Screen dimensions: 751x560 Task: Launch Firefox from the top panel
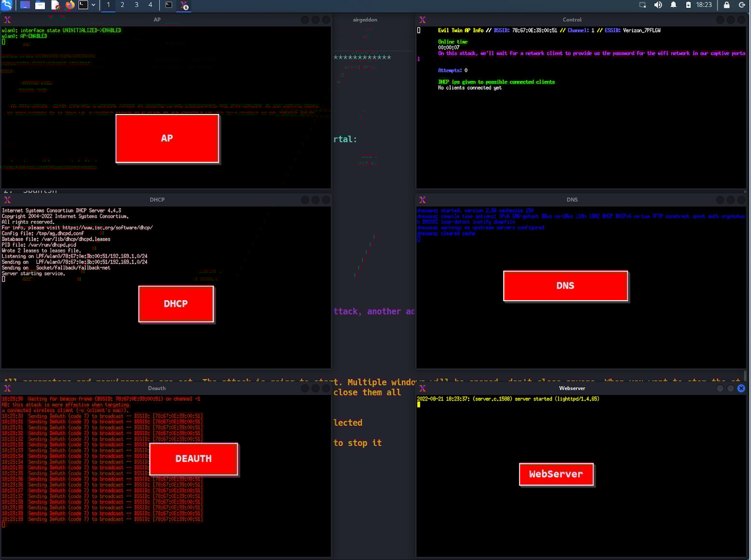[x=69, y=5]
